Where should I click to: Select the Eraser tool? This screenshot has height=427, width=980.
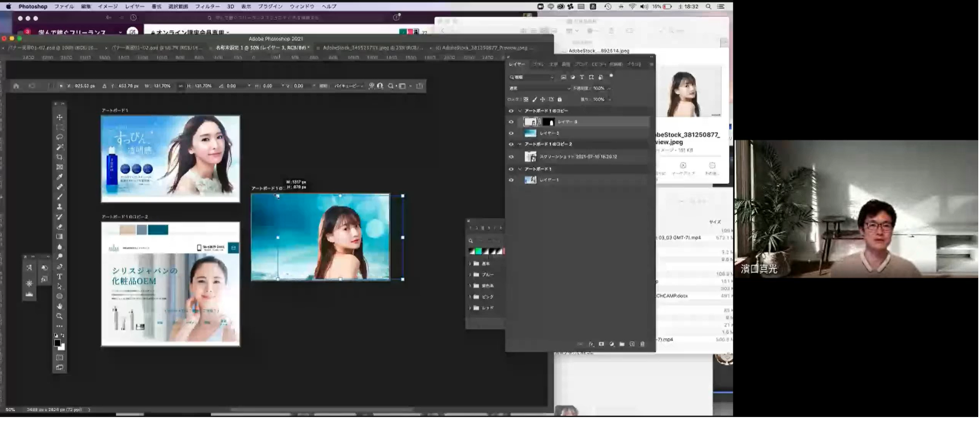[60, 227]
